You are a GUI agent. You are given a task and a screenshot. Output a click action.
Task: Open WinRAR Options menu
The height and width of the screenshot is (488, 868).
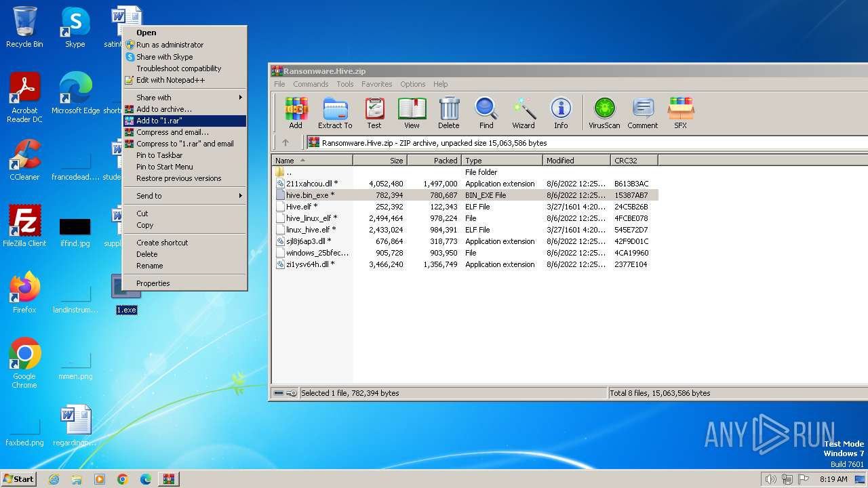click(x=412, y=84)
